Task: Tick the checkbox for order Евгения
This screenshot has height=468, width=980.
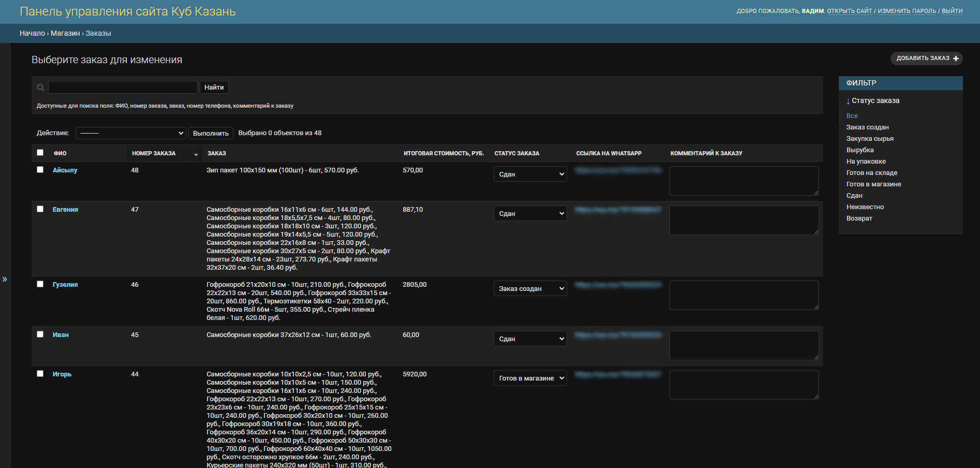Action: pyautogui.click(x=40, y=209)
